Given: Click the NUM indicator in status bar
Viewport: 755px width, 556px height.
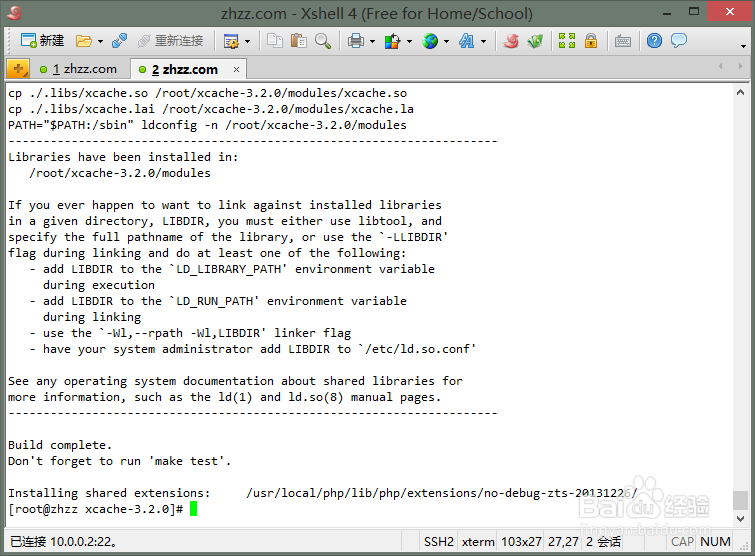Looking at the screenshot, I should pyautogui.click(x=715, y=542).
